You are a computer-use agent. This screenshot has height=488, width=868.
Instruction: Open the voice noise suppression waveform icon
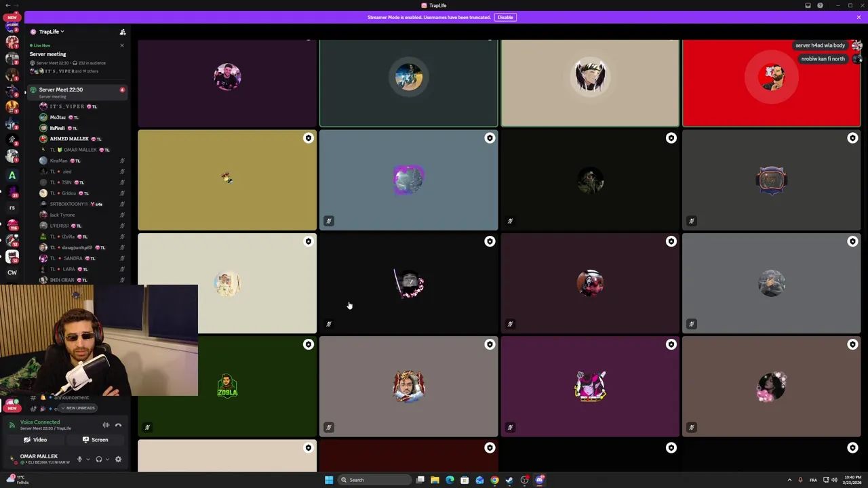(x=106, y=425)
